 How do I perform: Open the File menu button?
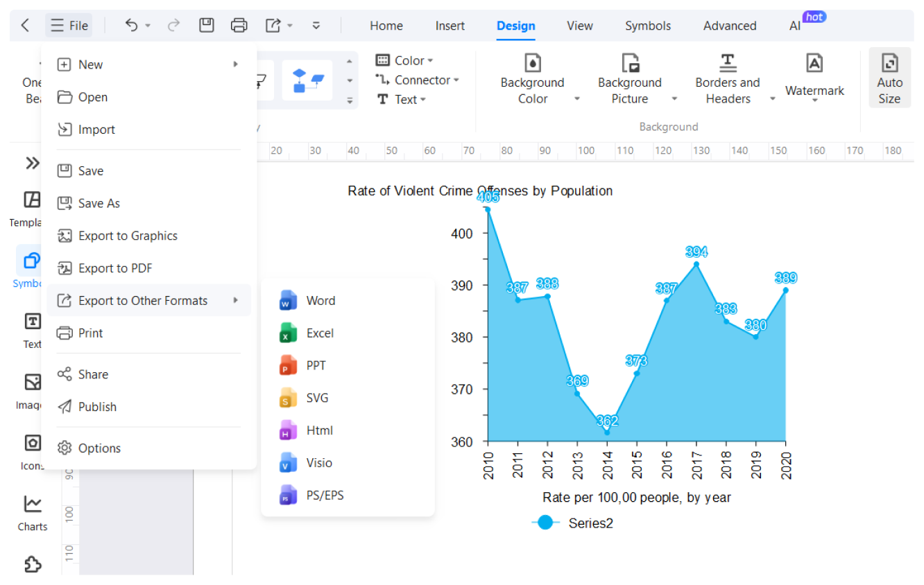pyautogui.click(x=69, y=26)
